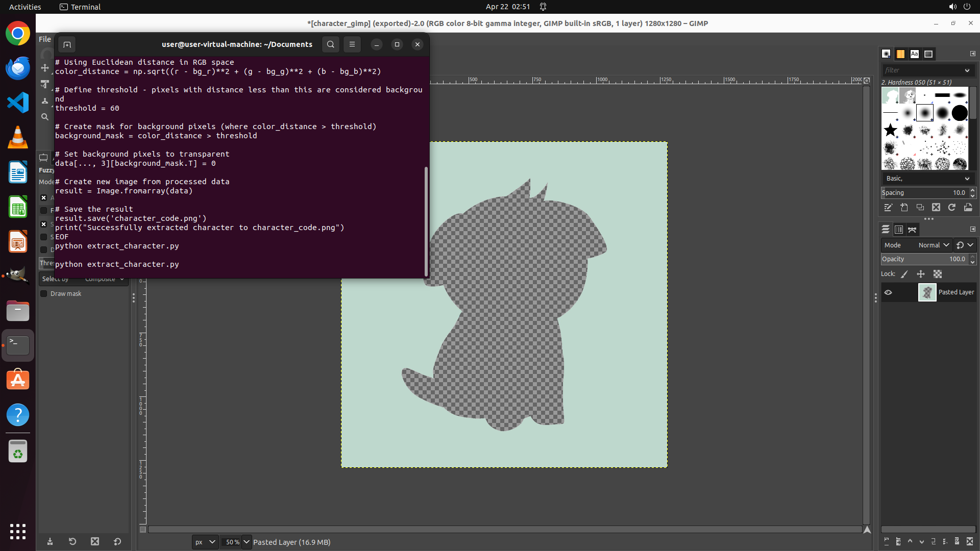Open the layer Mode Normal dropdown

point(933,245)
